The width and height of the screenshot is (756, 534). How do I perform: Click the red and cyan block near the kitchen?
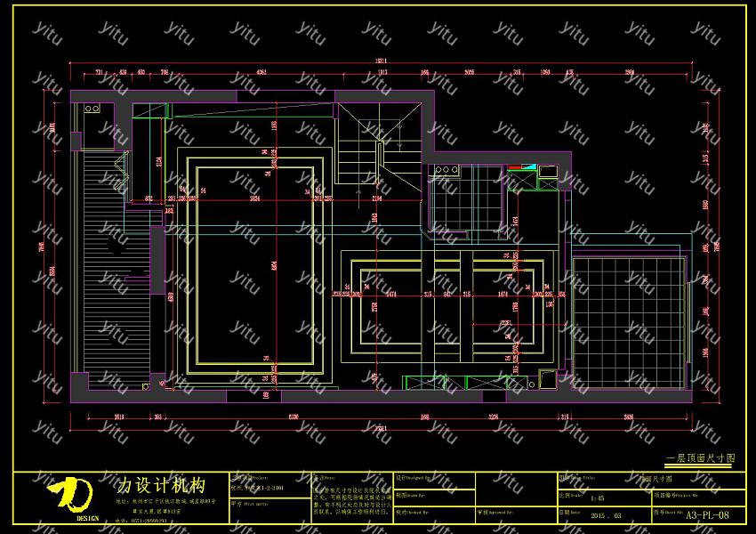pos(521,167)
